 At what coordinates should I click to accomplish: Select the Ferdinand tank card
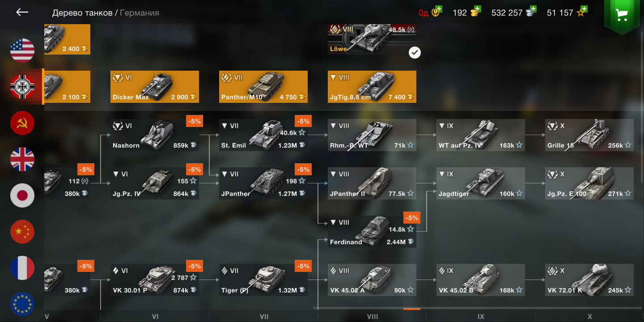(x=372, y=232)
